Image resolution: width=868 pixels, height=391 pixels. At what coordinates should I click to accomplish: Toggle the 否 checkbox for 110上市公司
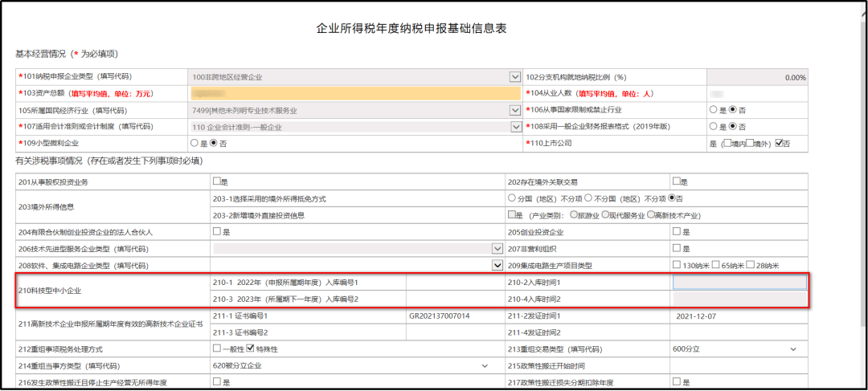tap(780, 143)
